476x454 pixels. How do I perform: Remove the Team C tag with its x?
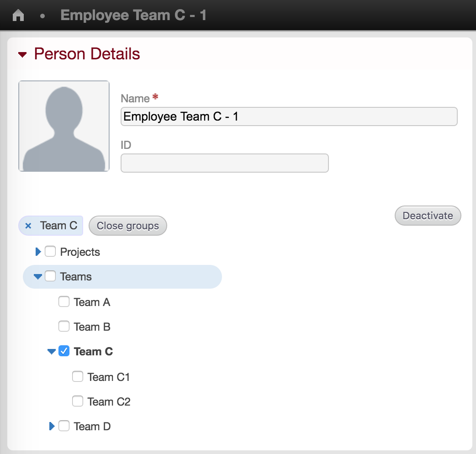(x=28, y=226)
